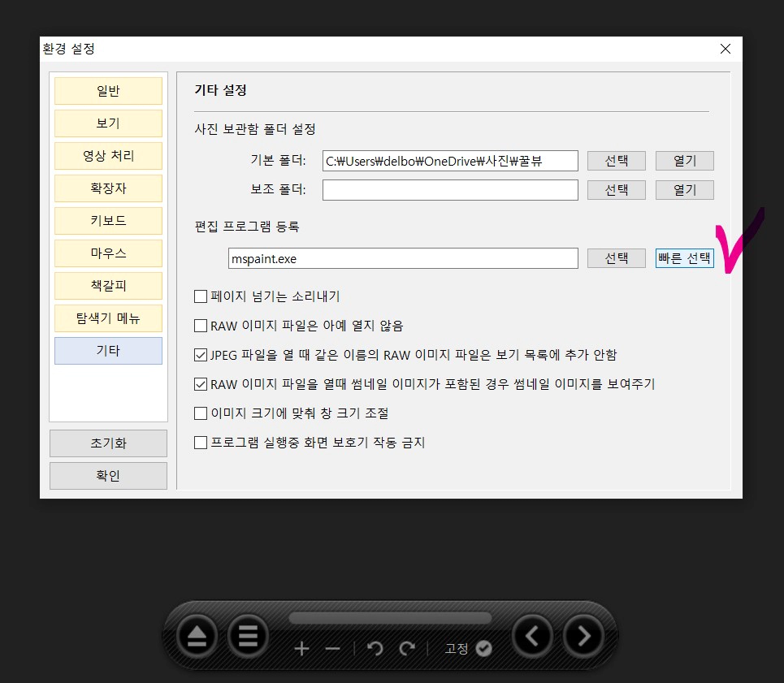This screenshot has height=683, width=784.
Task: Click the playback progress bar on the toolbar
Action: [390, 617]
